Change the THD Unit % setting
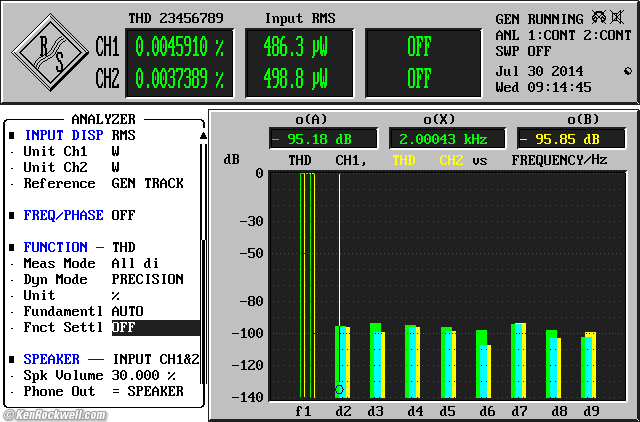The height and width of the screenshot is (422, 640). [x=116, y=295]
